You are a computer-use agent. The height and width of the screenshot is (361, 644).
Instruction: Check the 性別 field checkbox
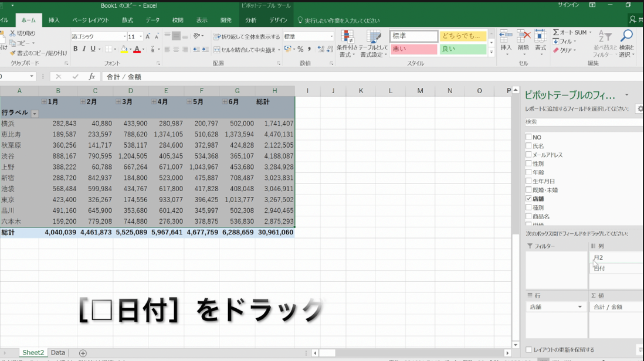click(528, 164)
